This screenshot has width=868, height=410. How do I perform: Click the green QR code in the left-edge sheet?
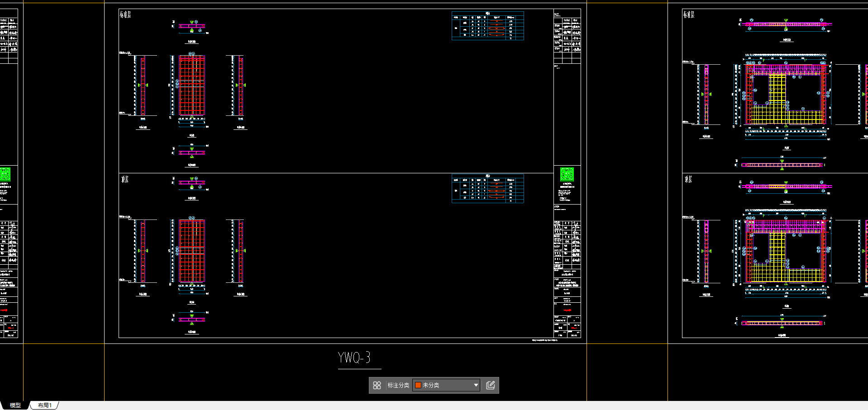click(5, 174)
